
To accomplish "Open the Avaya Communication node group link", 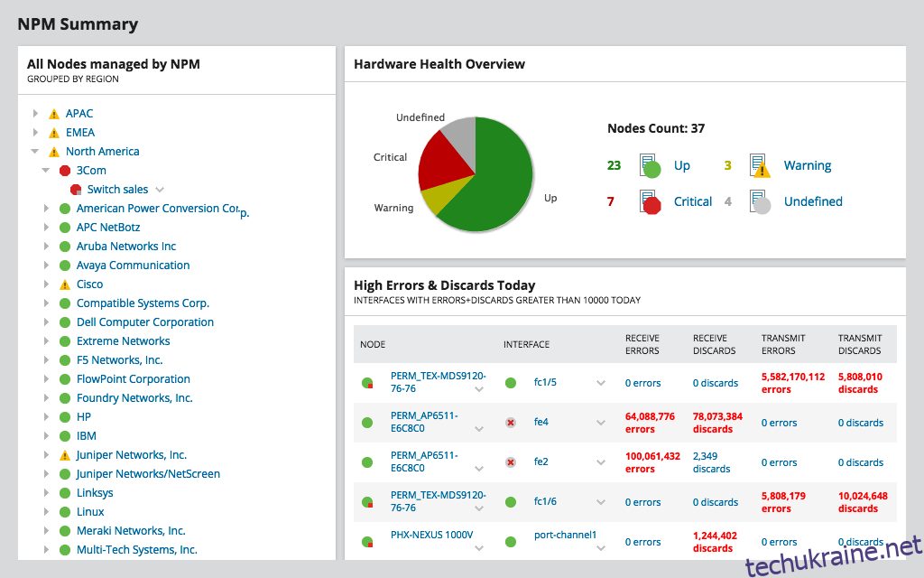I will [134, 266].
